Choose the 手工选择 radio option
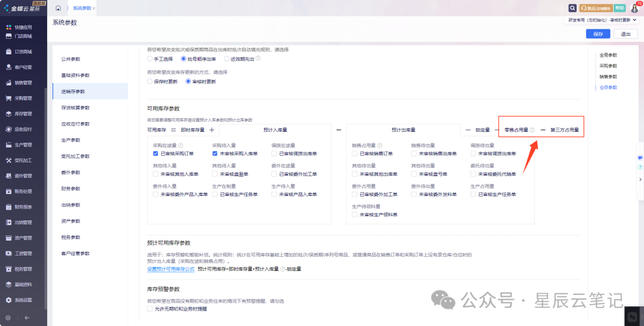The height and width of the screenshot is (326, 644). click(150, 59)
